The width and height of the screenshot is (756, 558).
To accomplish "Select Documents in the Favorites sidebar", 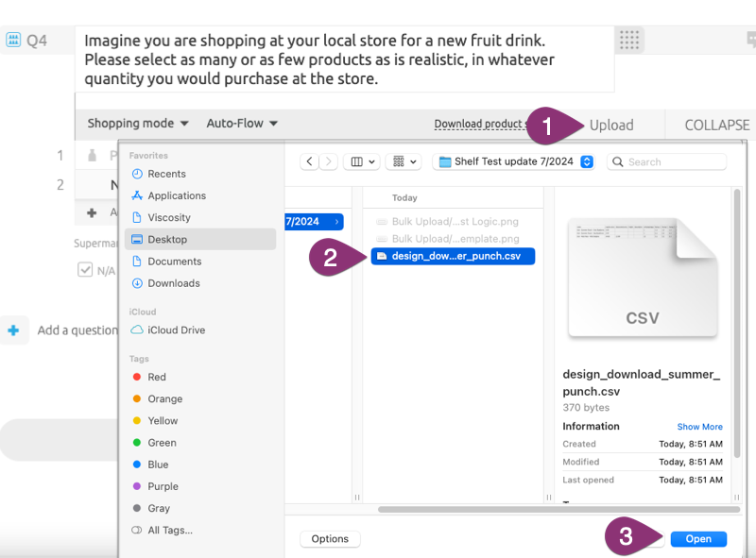I will pyautogui.click(x=178, y=261).
